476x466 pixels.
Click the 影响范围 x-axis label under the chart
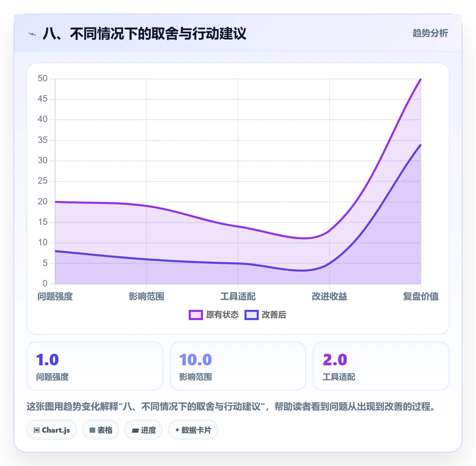(x=147, y=296)
